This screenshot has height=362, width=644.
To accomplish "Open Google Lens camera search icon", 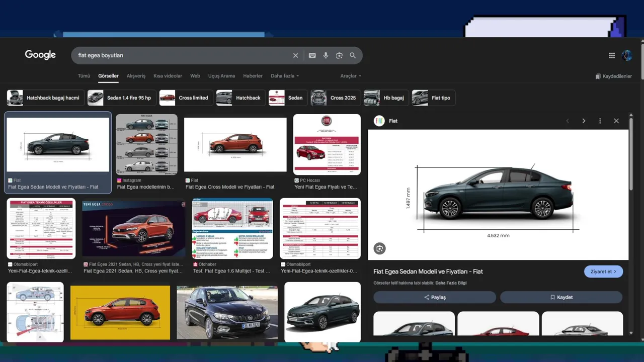I will [x=339, y=55].
